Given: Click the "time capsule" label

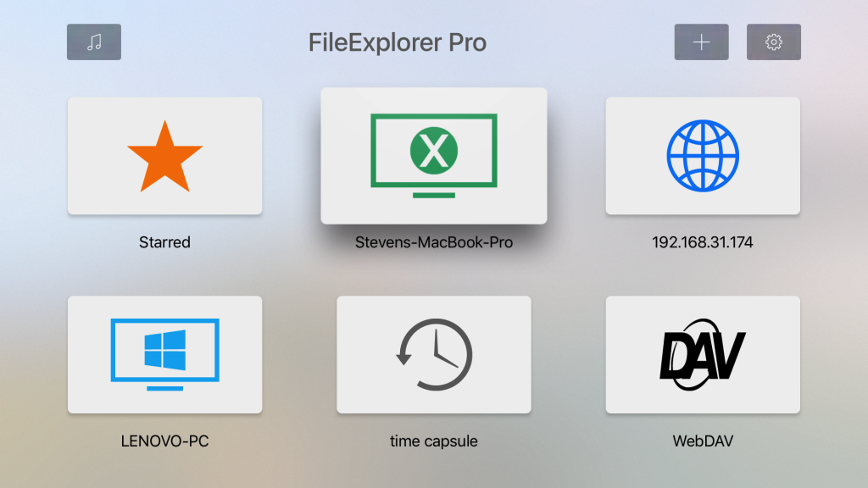Looking at the screenshot, I should pos(434,441).
